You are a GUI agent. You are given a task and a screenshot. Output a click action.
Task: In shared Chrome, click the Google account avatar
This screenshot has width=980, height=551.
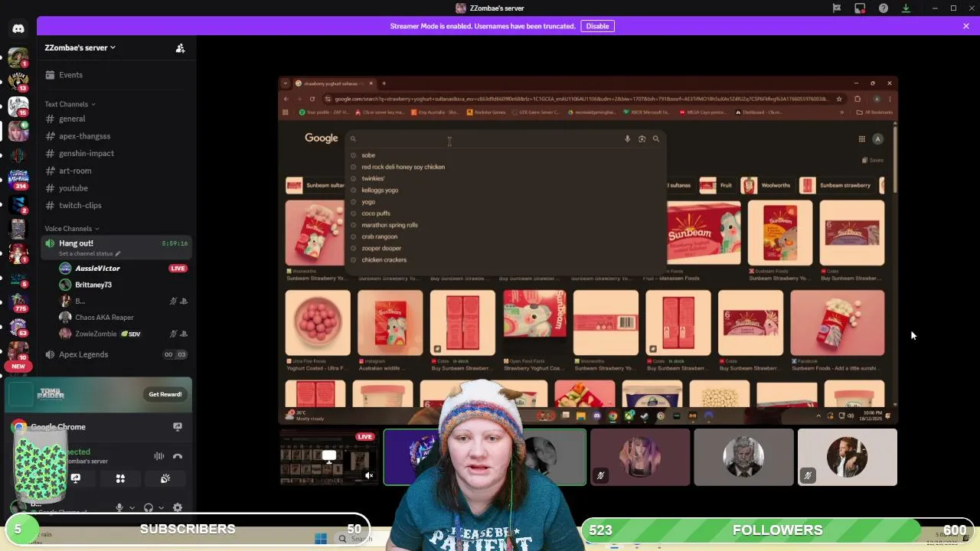click(x=877, y=139)
